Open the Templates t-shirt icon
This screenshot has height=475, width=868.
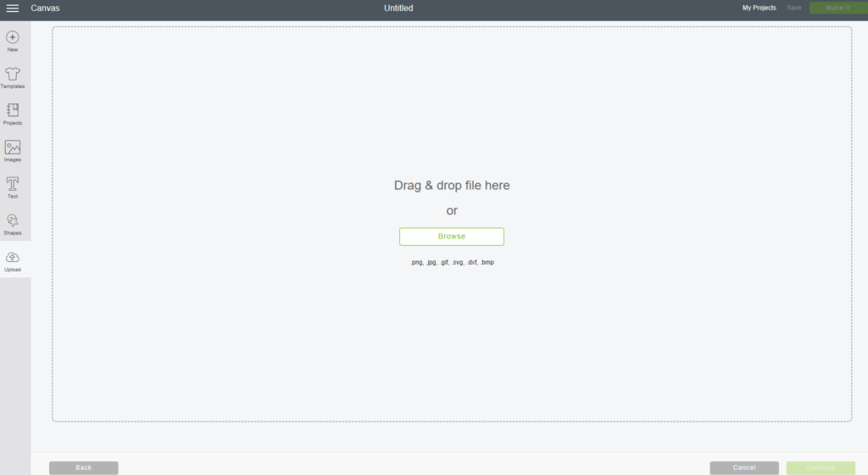pos(12,74)
